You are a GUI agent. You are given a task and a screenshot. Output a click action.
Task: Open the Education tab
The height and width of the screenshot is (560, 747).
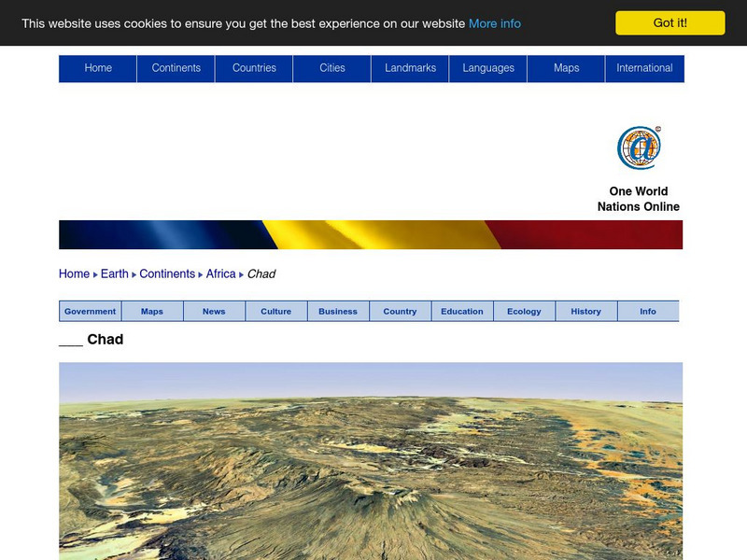pos(462,311)
